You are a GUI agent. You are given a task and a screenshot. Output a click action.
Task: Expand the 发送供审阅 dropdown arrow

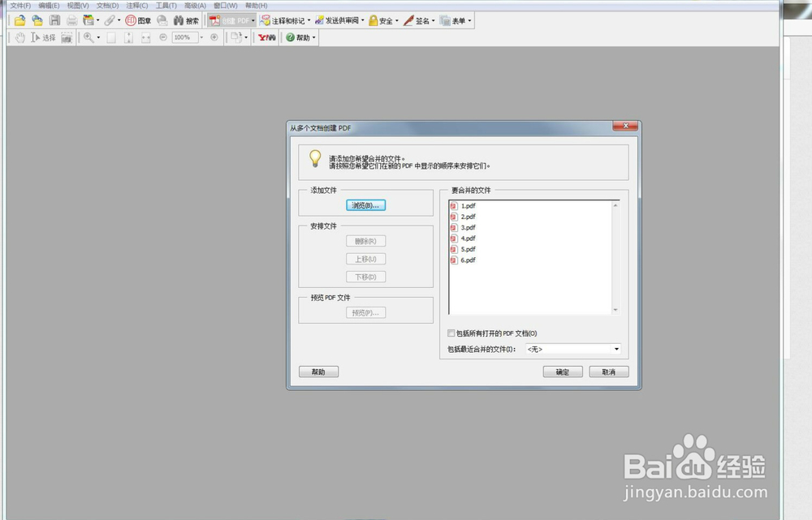click(362, 21)
